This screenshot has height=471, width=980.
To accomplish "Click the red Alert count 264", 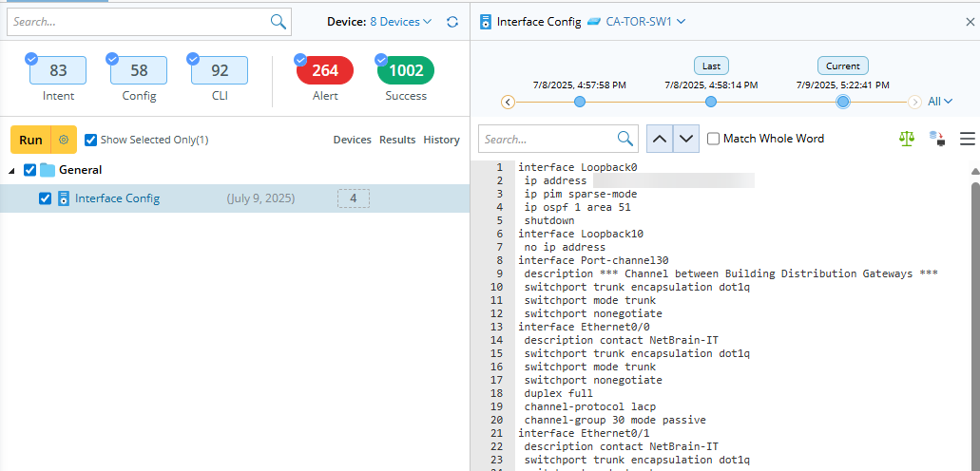I will click(x=325, y=70).
